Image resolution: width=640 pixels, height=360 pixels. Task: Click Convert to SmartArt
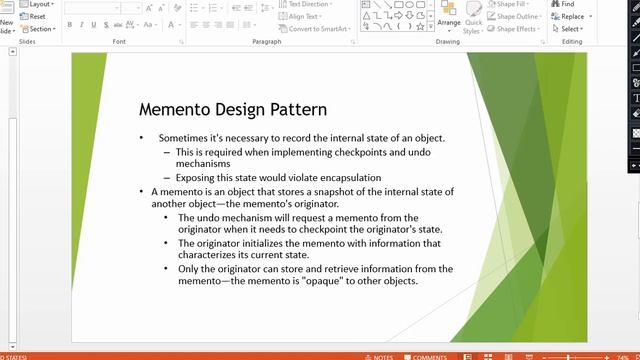[x=315, y=29]
